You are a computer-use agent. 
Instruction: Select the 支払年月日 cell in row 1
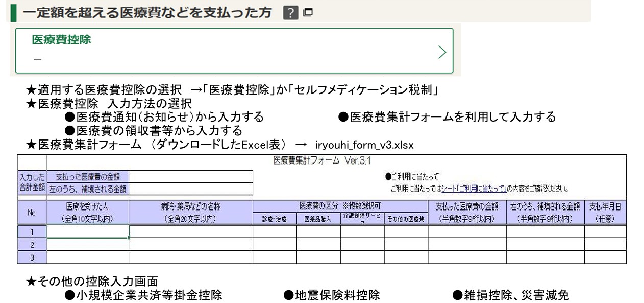click(x=605, y=231)
